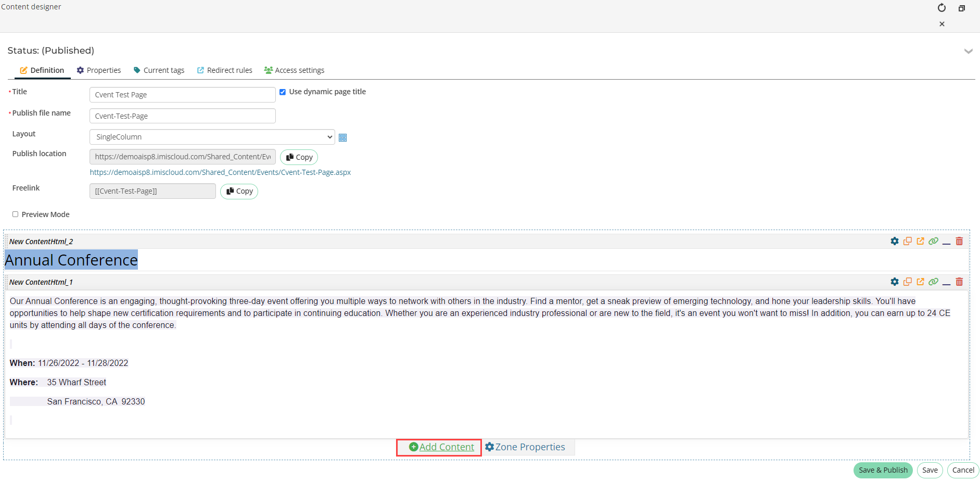Viewport: 980px width, 481px height.
Task: Open the Layout SingleColumn dropdown
Action: [x=212, y=137]
